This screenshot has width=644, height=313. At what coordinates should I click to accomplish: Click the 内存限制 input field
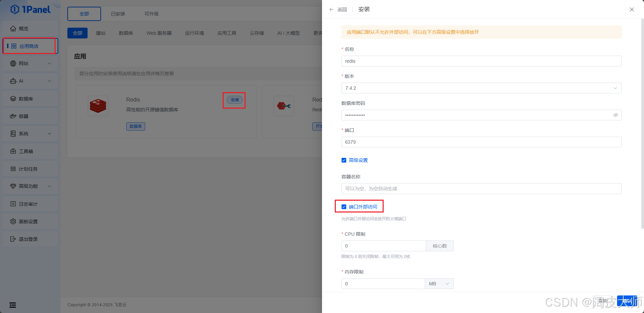383,284
